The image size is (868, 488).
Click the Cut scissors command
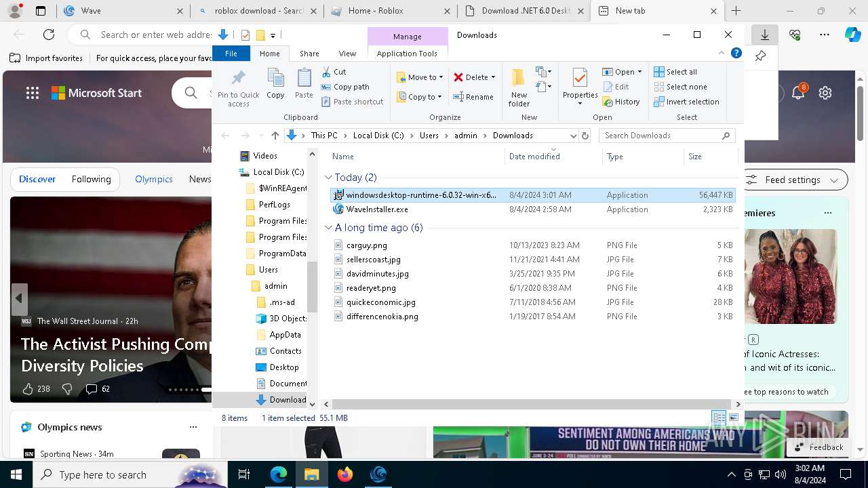click(334, 72)
